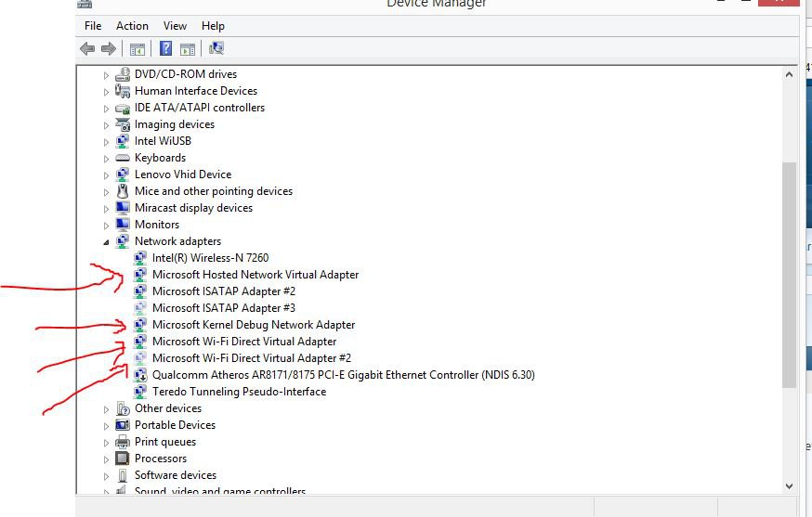Expand the Keyboards category

(x=106, y=158)
